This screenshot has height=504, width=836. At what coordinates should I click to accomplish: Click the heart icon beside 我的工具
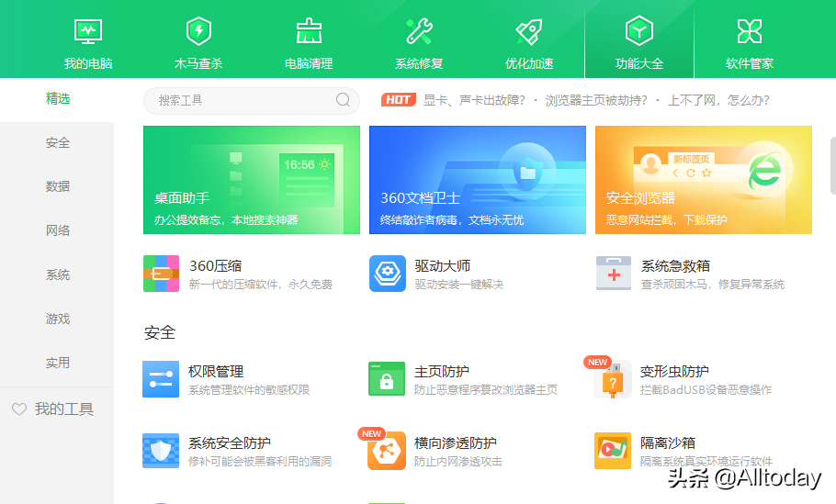pos(19,409)
